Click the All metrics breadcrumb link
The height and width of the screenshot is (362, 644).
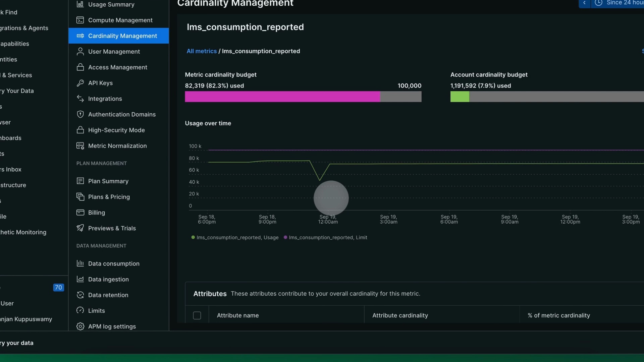[202, 51]
